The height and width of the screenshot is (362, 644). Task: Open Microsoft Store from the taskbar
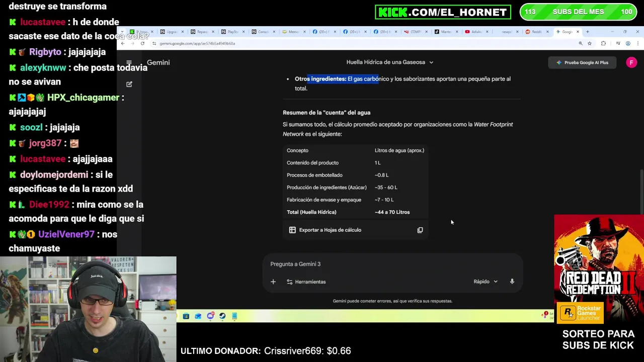pos(186,316)
